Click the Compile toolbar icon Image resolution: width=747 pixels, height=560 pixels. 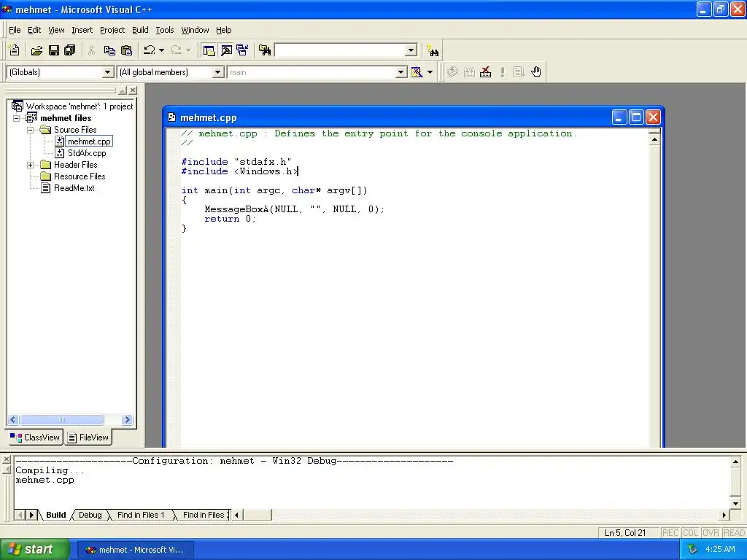(x=452, y=72)
